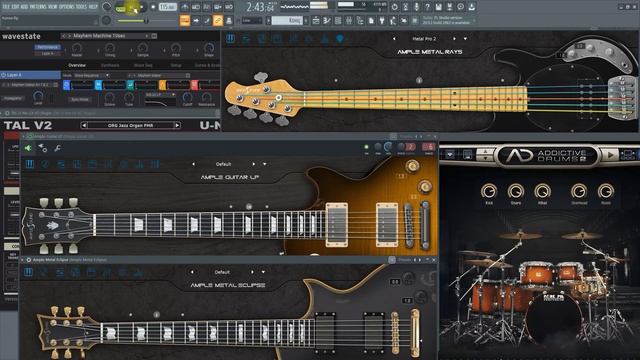The image size is (640, 360).
Task: Next preset arrow in Ample Metal Rays
Action: 454,38
